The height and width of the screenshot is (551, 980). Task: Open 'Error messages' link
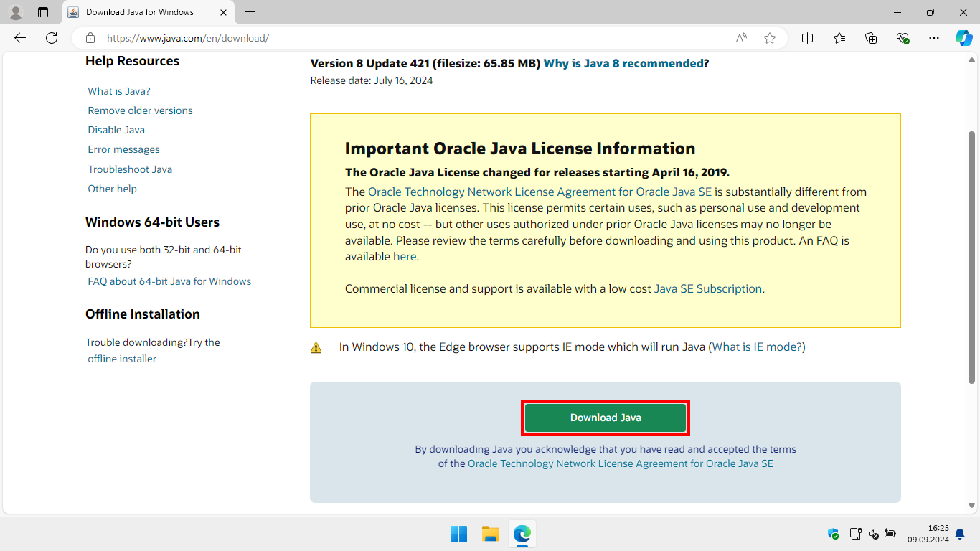[123, 149]
